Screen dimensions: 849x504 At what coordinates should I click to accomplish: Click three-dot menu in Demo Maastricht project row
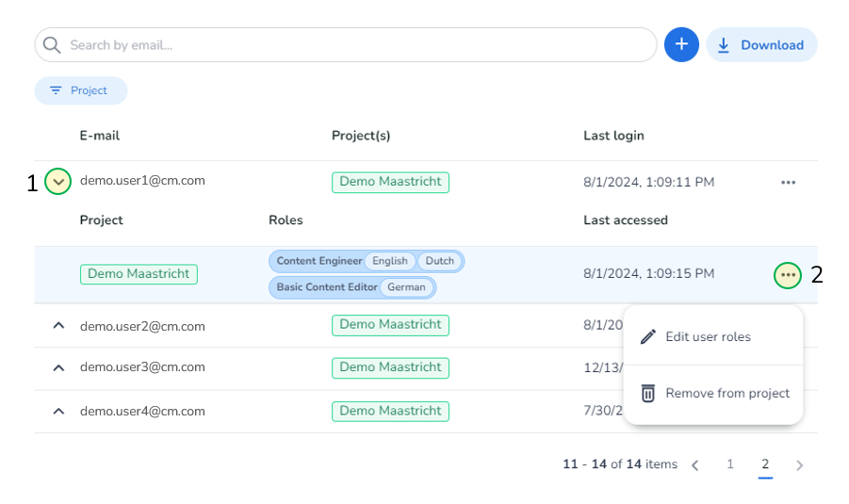coord(788,275)
